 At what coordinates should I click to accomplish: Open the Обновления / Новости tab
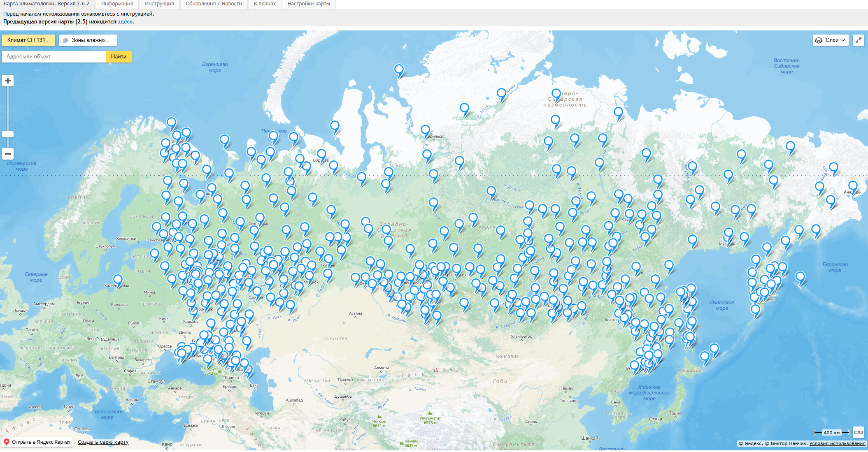point(214,4)
